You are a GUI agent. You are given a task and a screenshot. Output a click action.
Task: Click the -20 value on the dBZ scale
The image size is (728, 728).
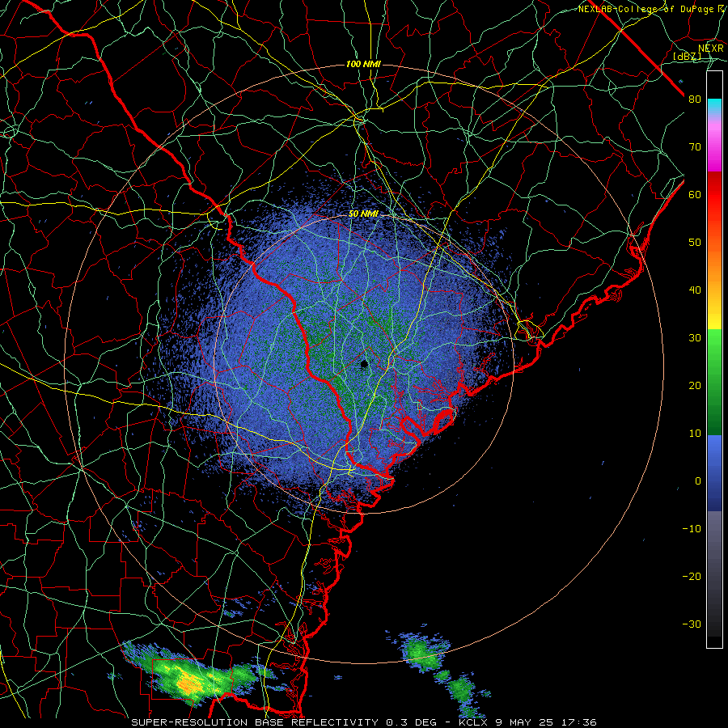click(692, 576)
